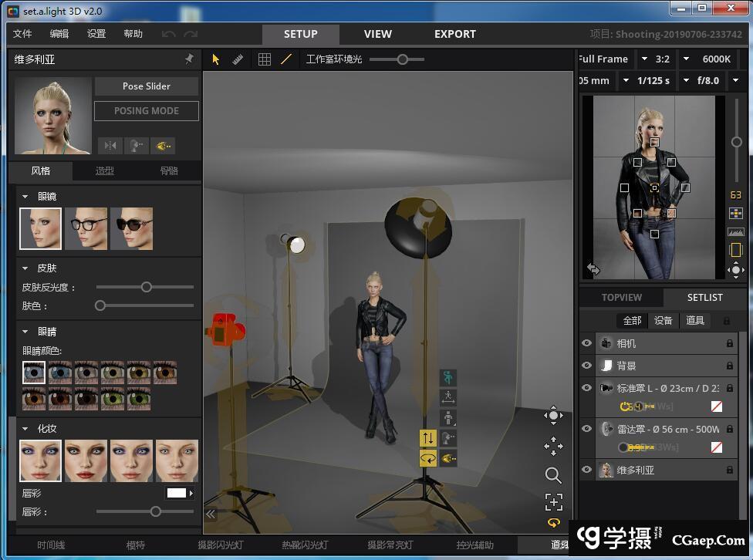Image resolution: width=753 pixels, height=560 pixels.
Task: Hide the 相机 item using its eye icon
Action: coord(587,343)
